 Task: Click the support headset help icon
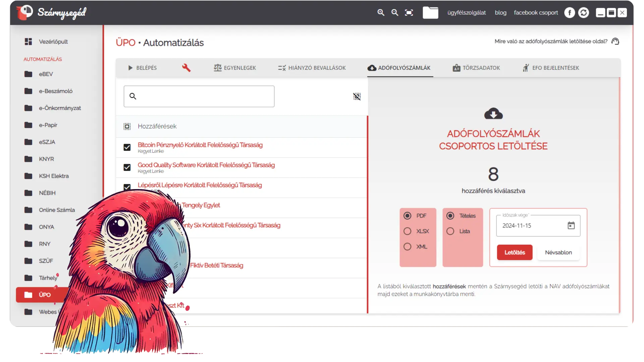point(615,41)
